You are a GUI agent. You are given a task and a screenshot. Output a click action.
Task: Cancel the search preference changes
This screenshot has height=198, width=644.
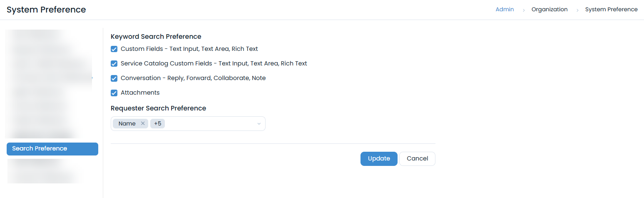pos(417,159)
